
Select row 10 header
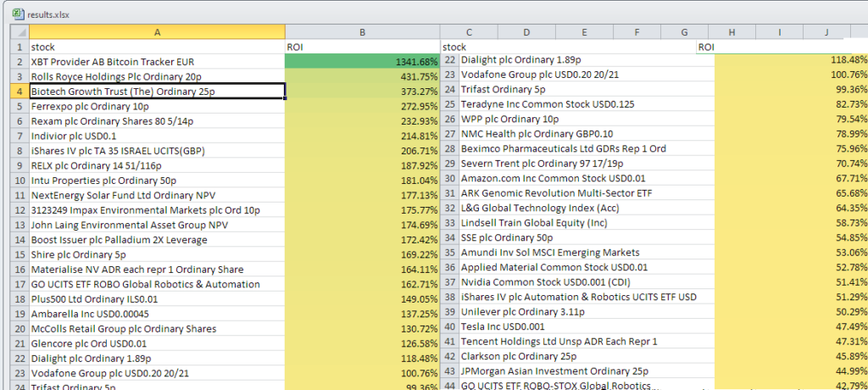pyautogui.click(x=19, y=181)
